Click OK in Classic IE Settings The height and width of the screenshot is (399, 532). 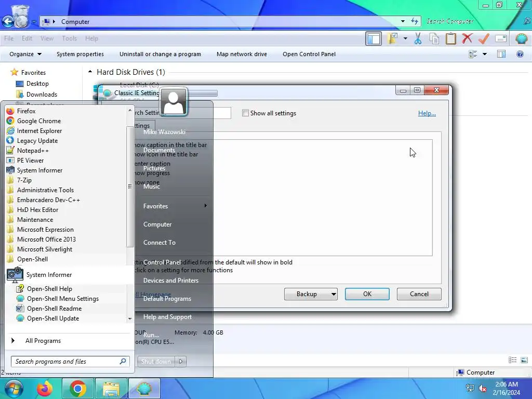[367, 294]
